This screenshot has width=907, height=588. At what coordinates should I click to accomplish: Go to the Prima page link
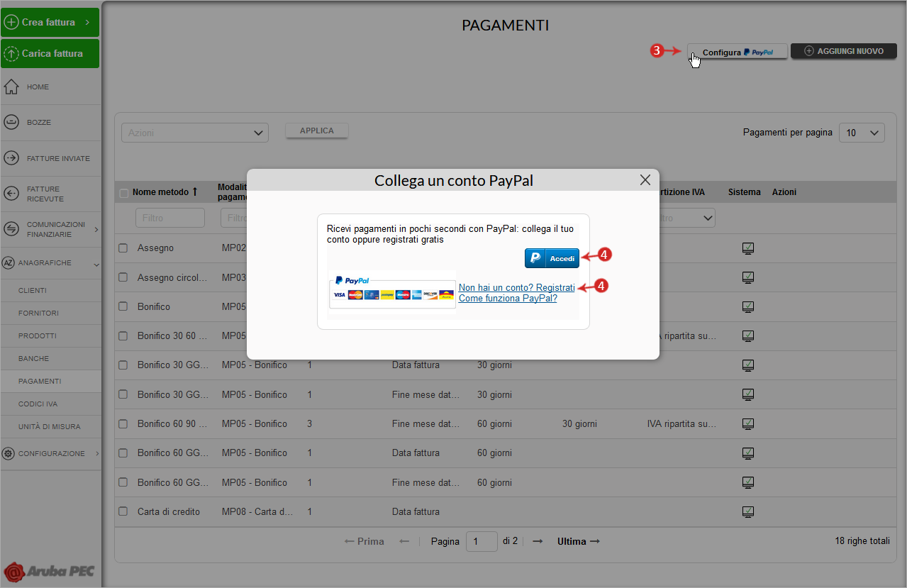[x=364, y=542]
